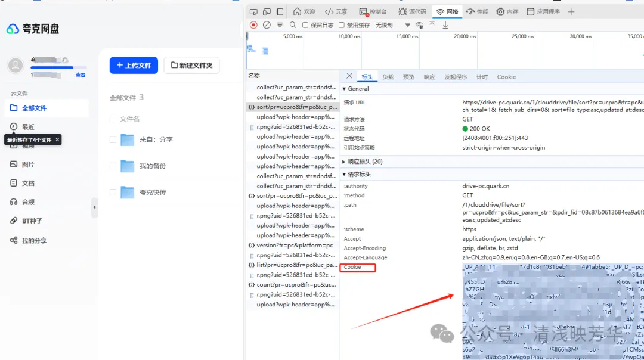This screenshot has height=360, width=644.
Task: Open the 无限制 throttling dropdown
Action: coord(392,25)
